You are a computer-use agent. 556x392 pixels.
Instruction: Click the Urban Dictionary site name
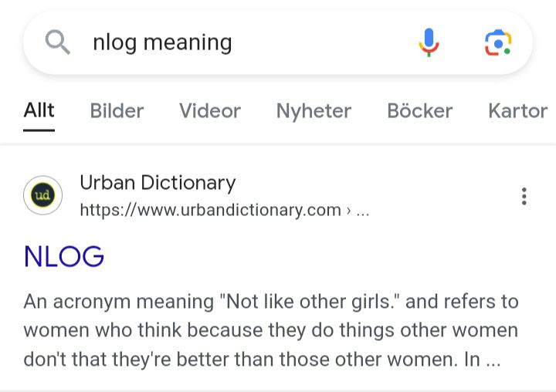pyautogui.click(x=158, y=183)
